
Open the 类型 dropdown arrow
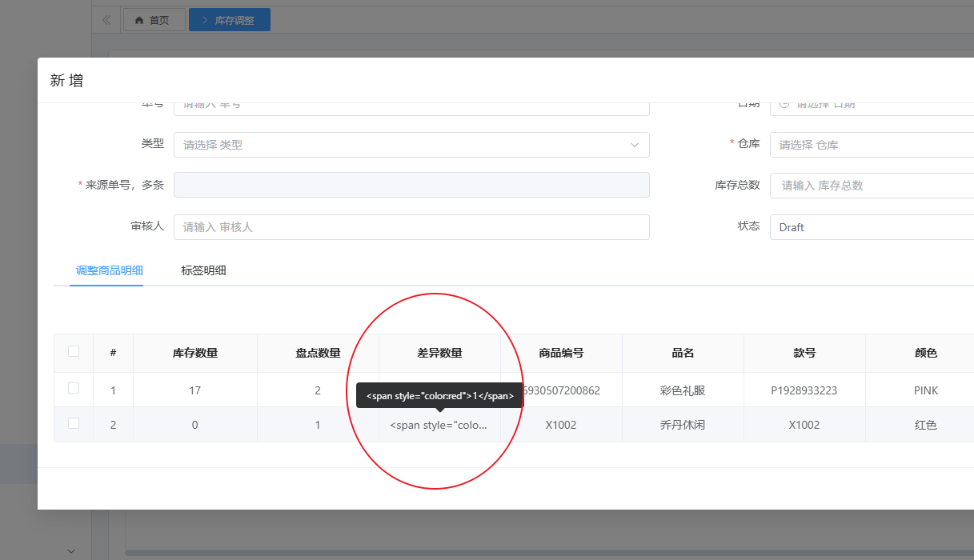[x=634, y=145]
